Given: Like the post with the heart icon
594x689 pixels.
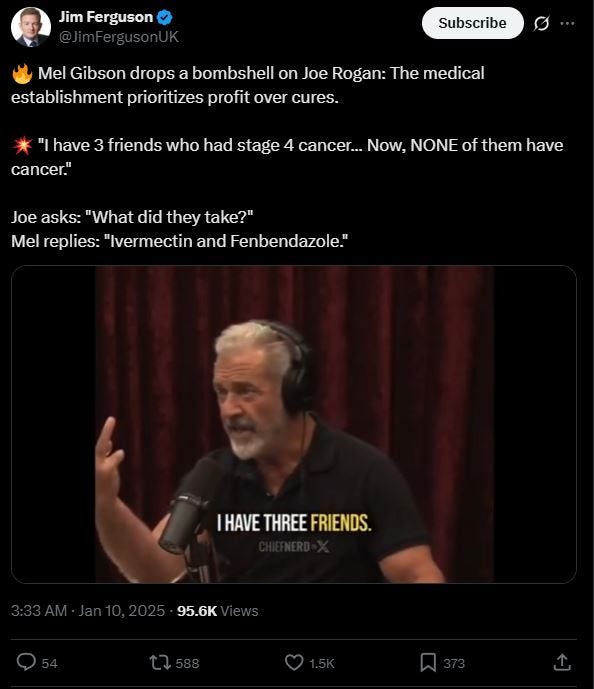Looking at the screenshot, I should tap(294, 662).
